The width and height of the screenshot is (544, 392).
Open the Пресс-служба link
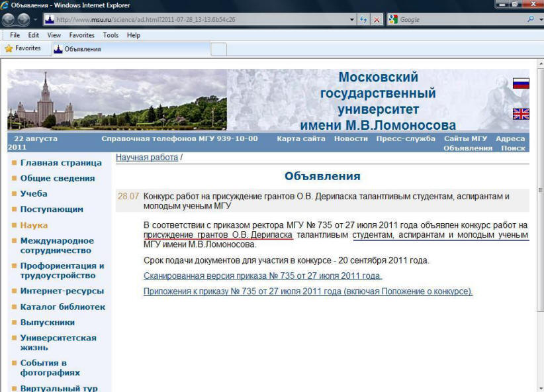click(406, 138)
